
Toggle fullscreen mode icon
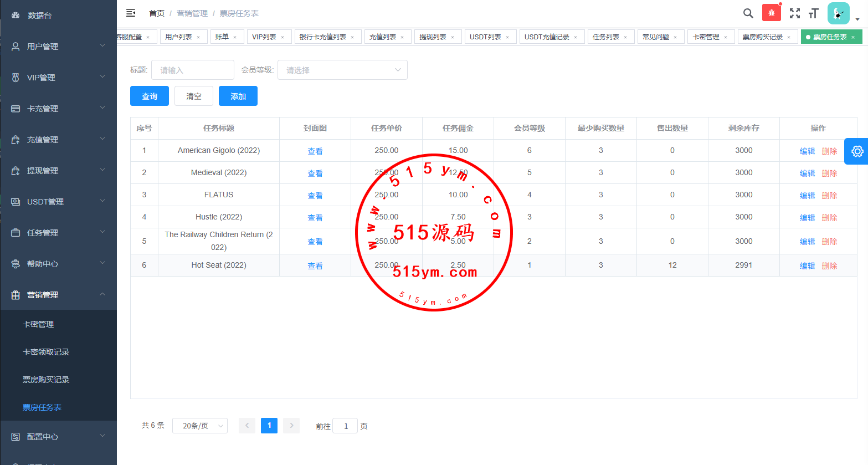(794, 13)
